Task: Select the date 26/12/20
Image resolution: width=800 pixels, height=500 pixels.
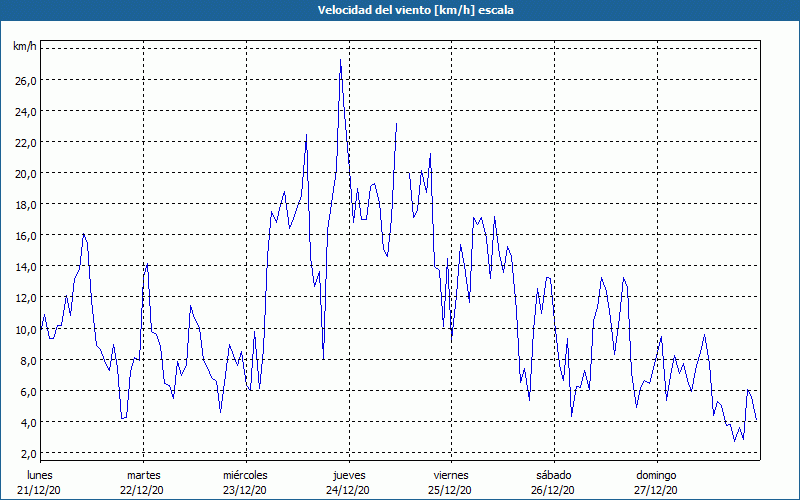Action: click(553, 490)
